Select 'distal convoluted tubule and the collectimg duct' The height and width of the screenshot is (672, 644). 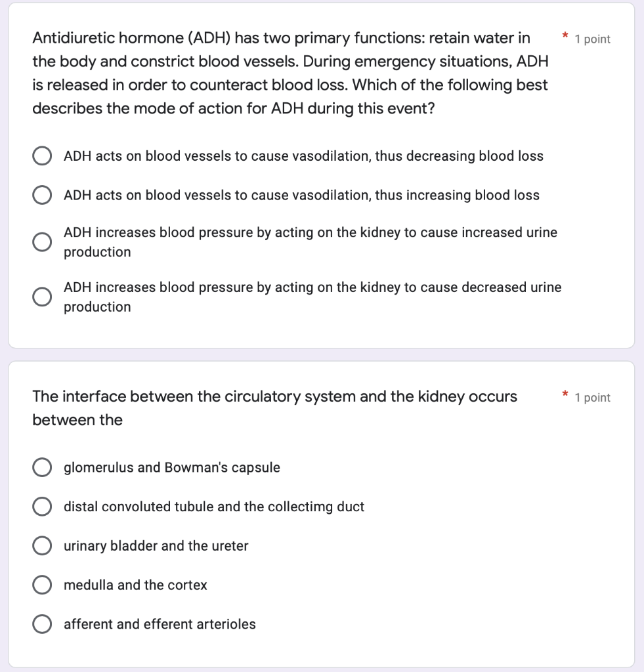pyautogui.click(x=42, y=506)
